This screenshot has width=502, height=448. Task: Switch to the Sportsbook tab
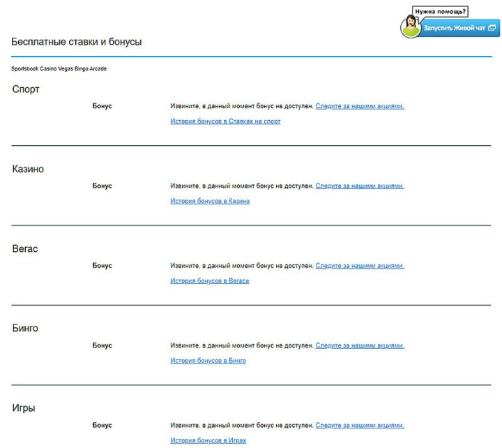point(25,69)
